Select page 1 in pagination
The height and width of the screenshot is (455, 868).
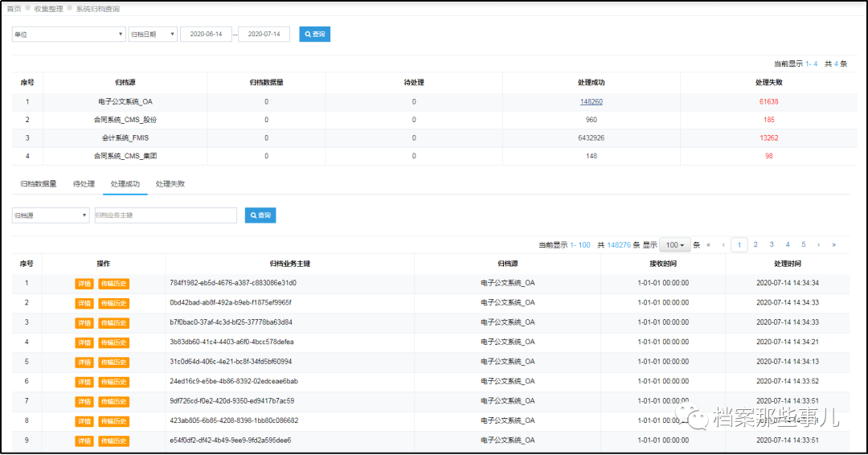(x=739, y=244)
